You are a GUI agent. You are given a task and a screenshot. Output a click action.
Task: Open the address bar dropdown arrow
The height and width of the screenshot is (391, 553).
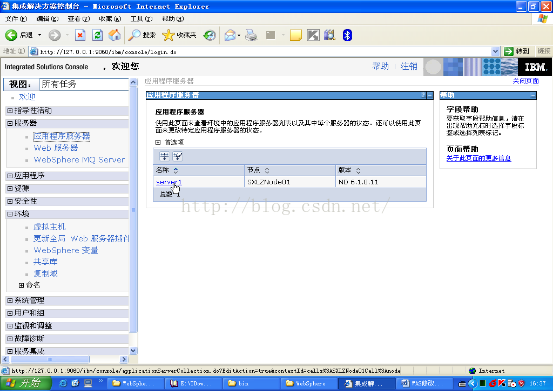pos(495,51)
